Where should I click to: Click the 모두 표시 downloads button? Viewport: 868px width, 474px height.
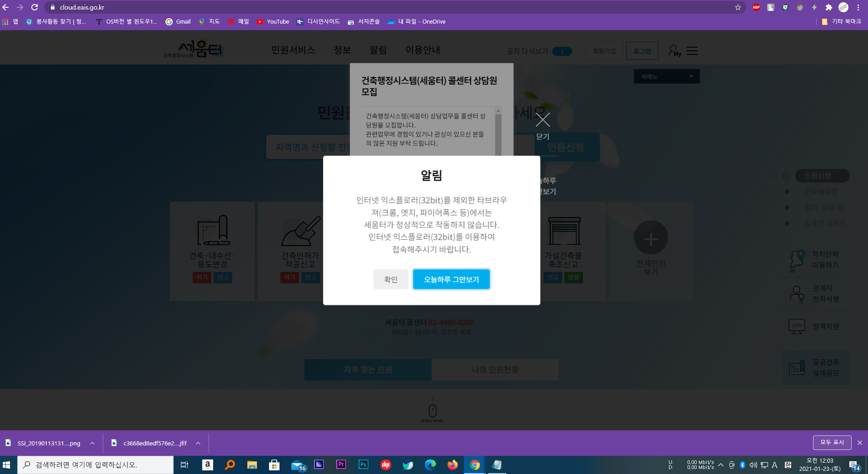832,443
